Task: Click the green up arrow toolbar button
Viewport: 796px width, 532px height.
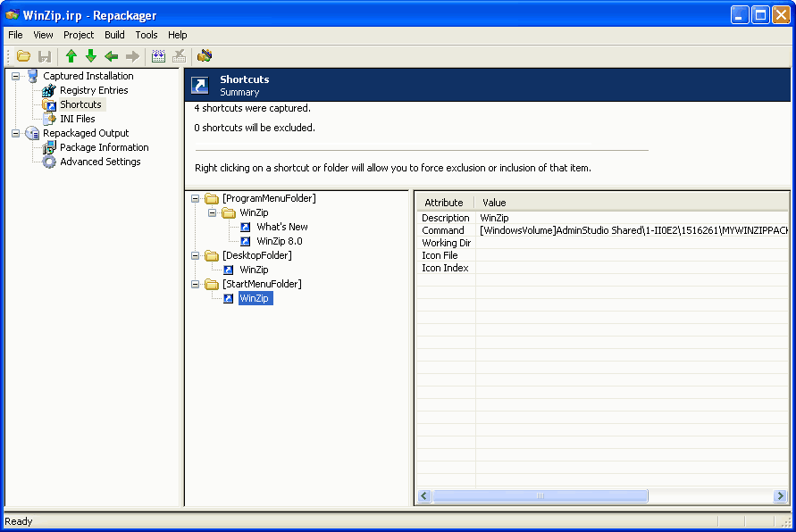Action: pyautogui.click(x=71, y=56)
